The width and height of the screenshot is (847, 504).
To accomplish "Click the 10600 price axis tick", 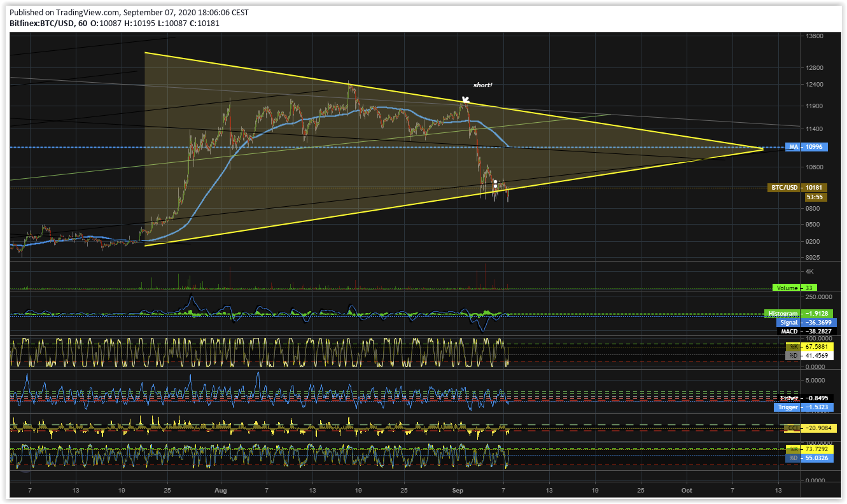I will coord(815,167).
